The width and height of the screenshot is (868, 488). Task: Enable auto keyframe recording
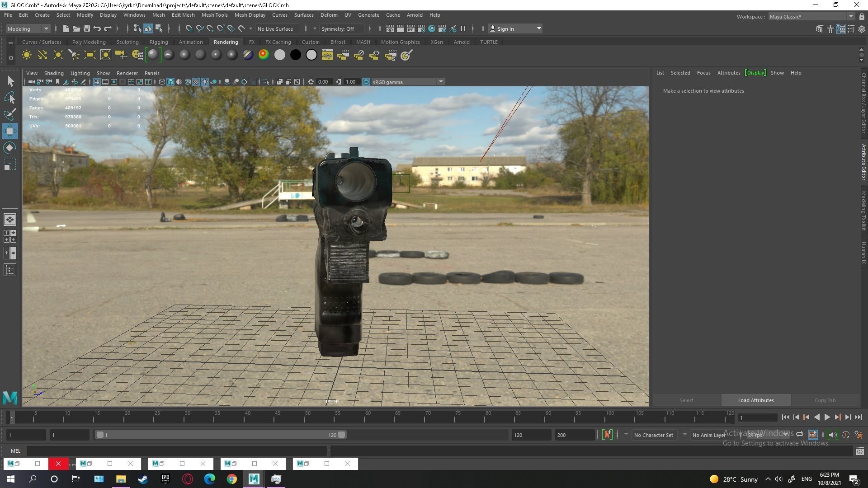tap(607, 435)
